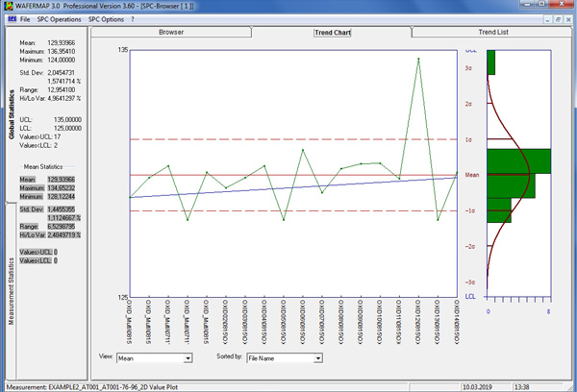Select the Measurement Statistics vertical tab
The height and width of the screenshot is (392, 577).
[12, 291]
